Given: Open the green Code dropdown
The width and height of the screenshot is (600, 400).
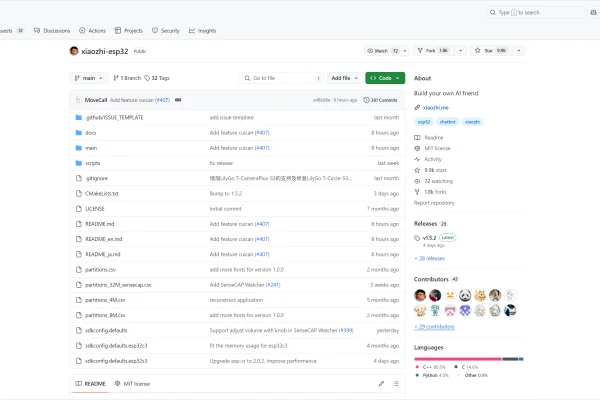Looking at the screenshot, I should [385, 78].
